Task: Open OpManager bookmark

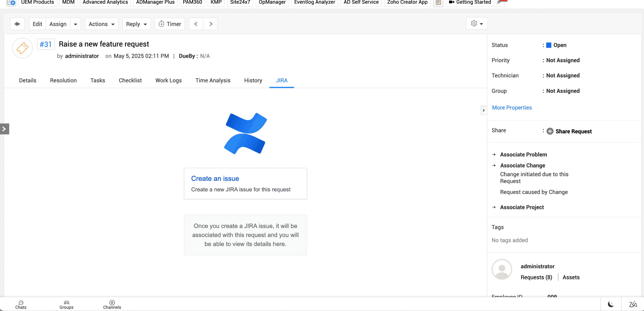Action: [x=272, y=2]
